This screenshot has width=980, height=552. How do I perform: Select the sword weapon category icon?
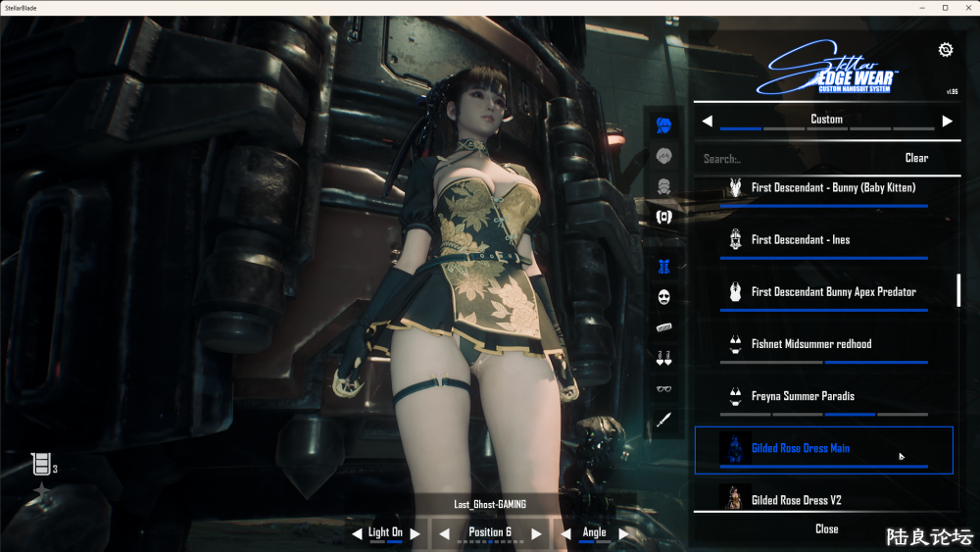(663, 420)
